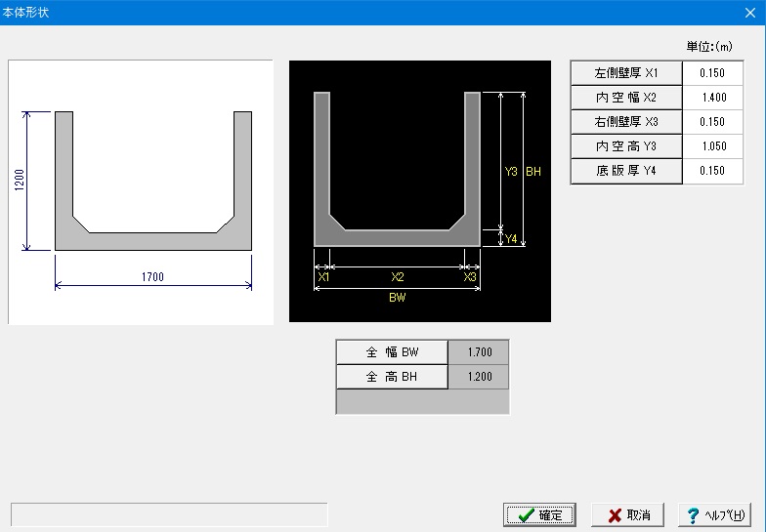
Task: Edit the 右側壁厚 X3 value 0.150
Action: [x=713, y=122]
